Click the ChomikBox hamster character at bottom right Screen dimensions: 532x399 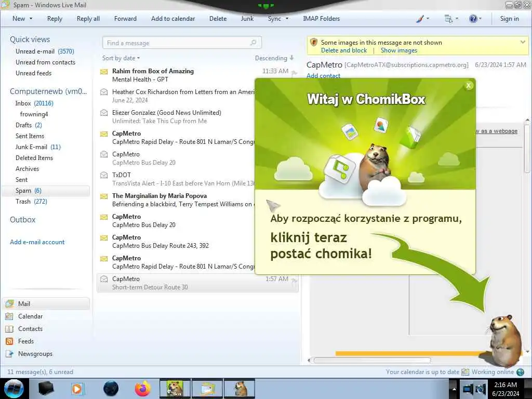click(x=505, y=340)
